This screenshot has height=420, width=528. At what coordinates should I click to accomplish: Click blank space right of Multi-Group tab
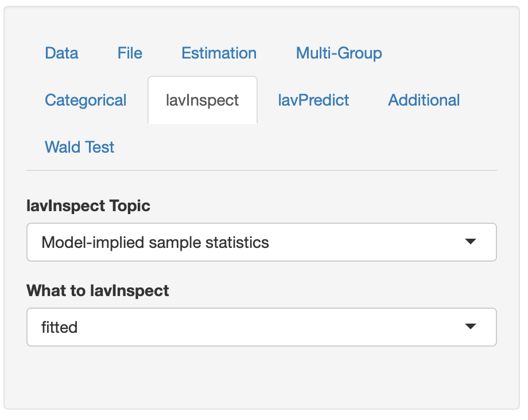[x=442, y=53]
